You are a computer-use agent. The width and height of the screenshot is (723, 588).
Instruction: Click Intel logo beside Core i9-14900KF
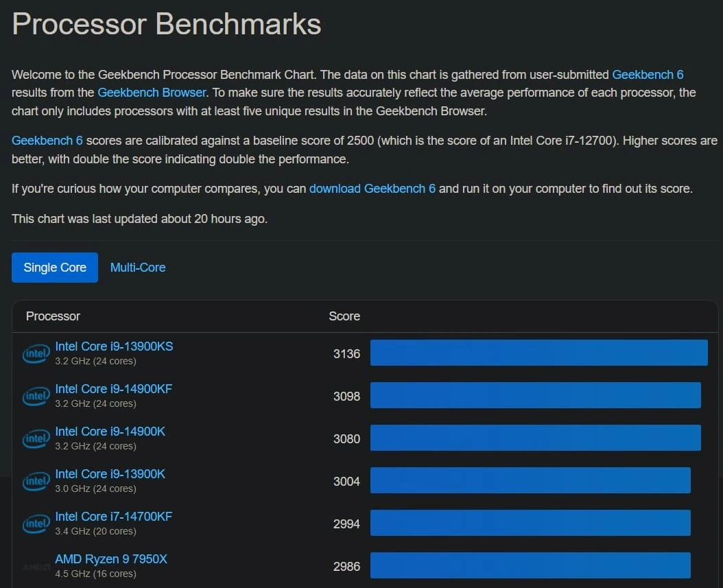coord(36,396)
